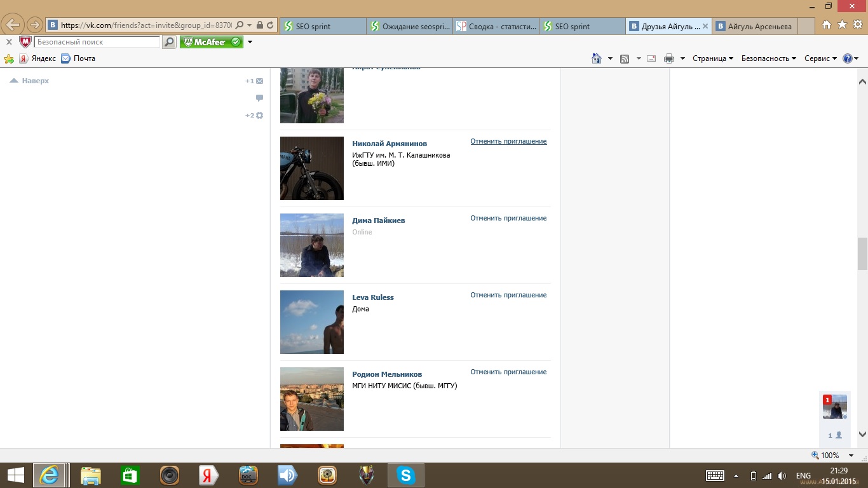Open browser Tools gear icon
Image resolution: width=868 pixels, height=488 pixels.
[857, 25]
